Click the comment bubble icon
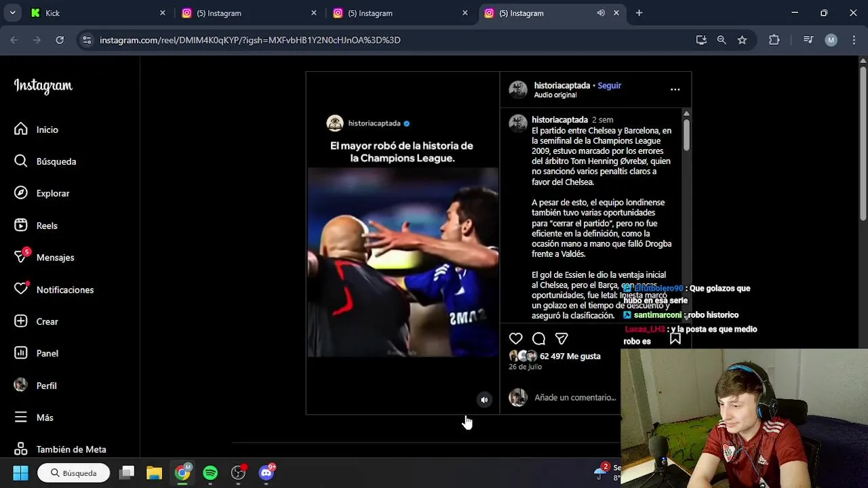Image resolution: width=868 pixels, height=488 pixels. point(538,338)
